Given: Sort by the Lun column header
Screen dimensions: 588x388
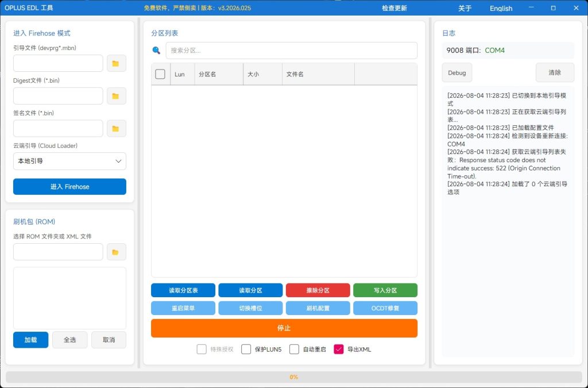Looking at the screenshot, I should 182,74.
